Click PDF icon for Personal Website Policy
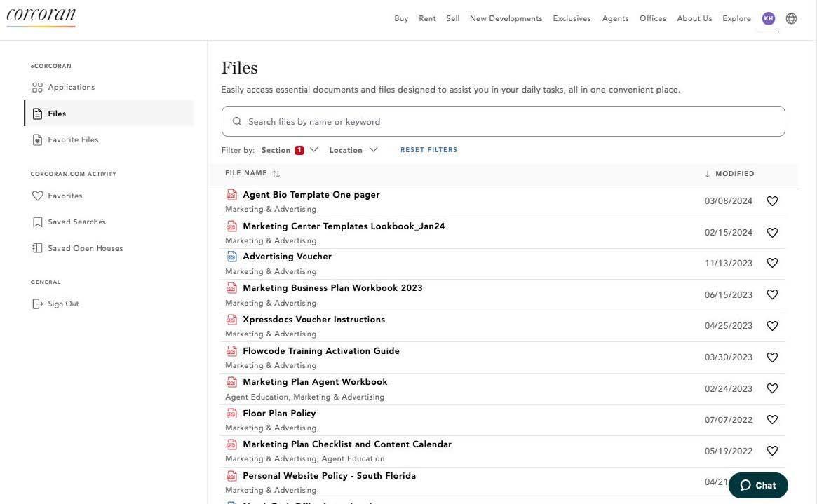The width and height of the screenshot is (817, 504). (x=231, y=476)
